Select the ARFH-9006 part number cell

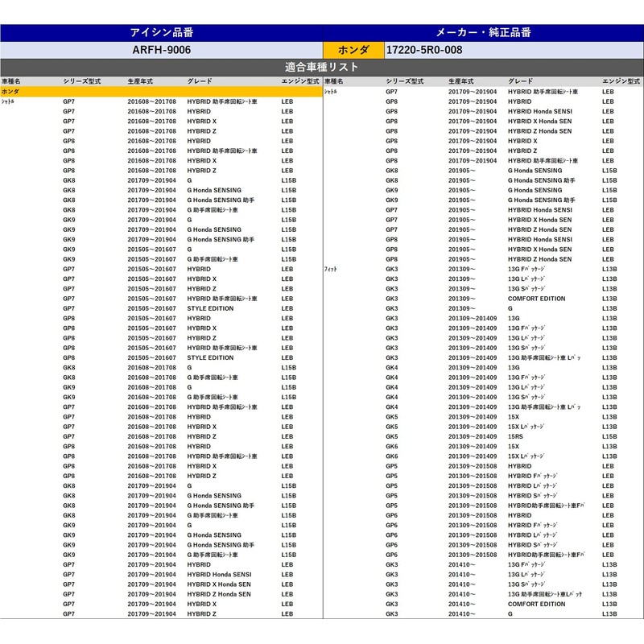click(161, 49)
